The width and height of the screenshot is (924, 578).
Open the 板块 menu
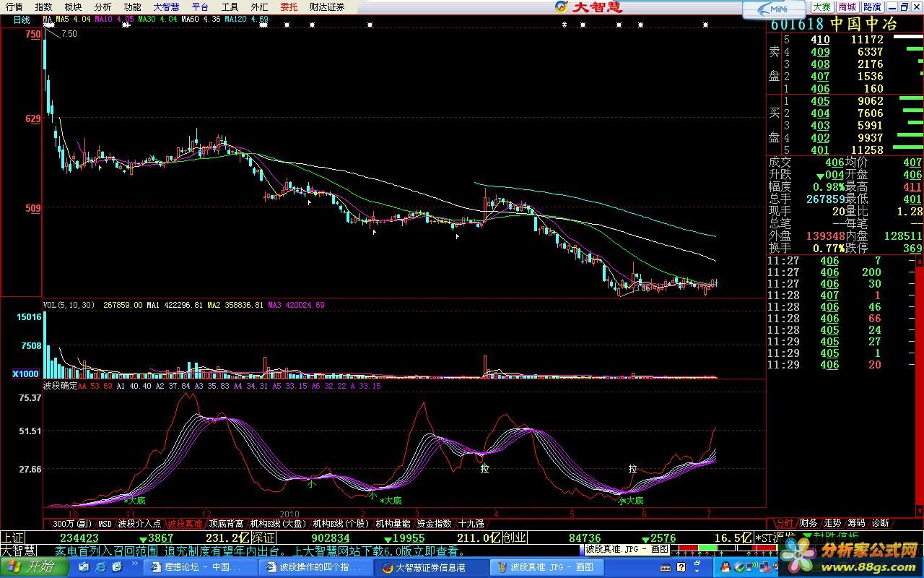[x=73, y=7]
